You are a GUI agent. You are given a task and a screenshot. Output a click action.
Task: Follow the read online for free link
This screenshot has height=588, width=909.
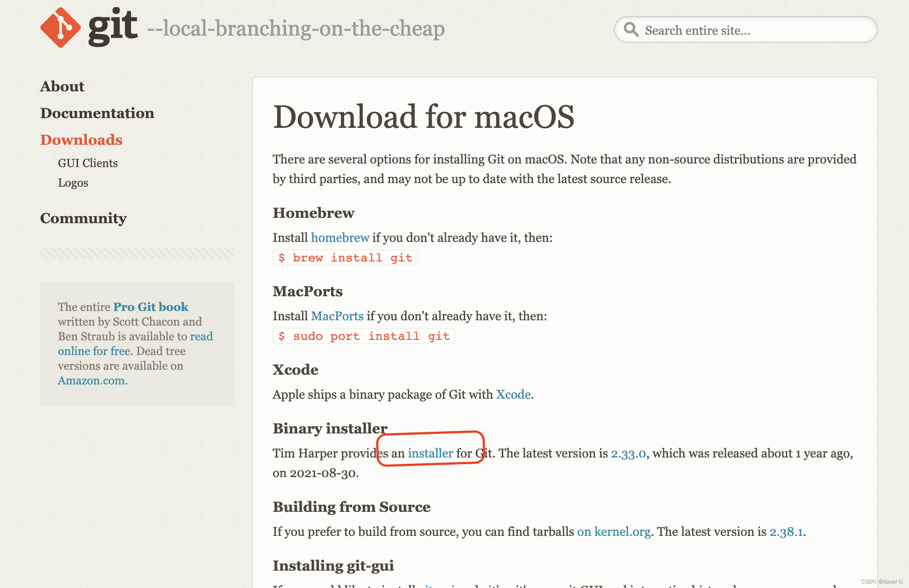[135, 343]
